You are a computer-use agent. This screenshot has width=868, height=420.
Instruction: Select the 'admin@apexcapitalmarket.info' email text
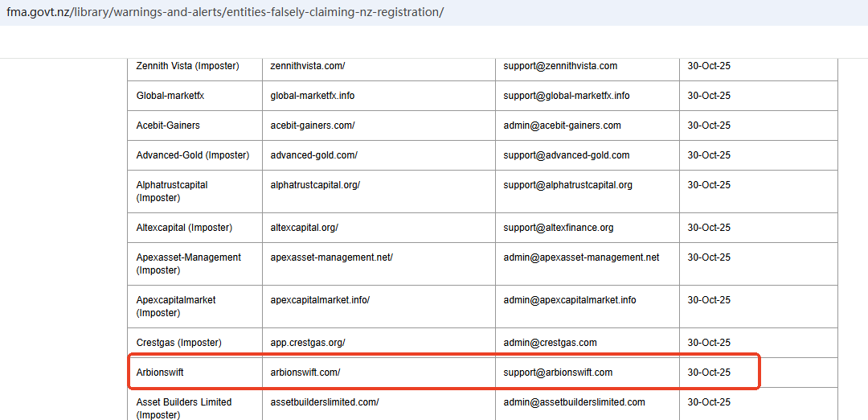click(570, 300)
